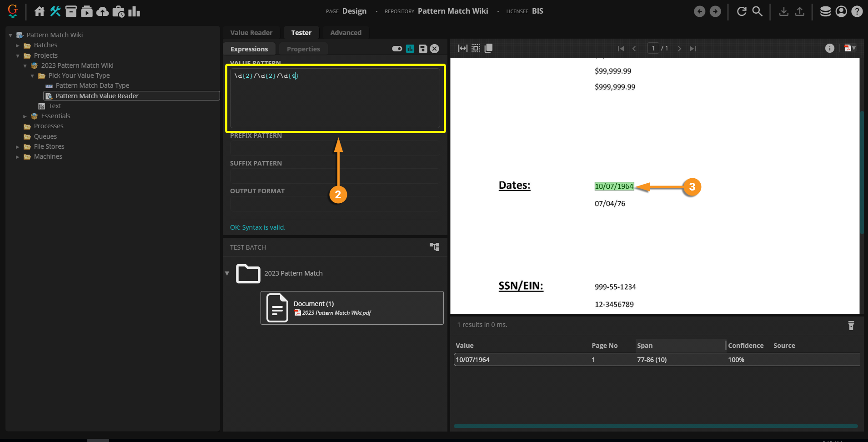Viewport: 868px width, 442px height.
Task: Switch to the Value Reader tab
Action: click(251, 33)
